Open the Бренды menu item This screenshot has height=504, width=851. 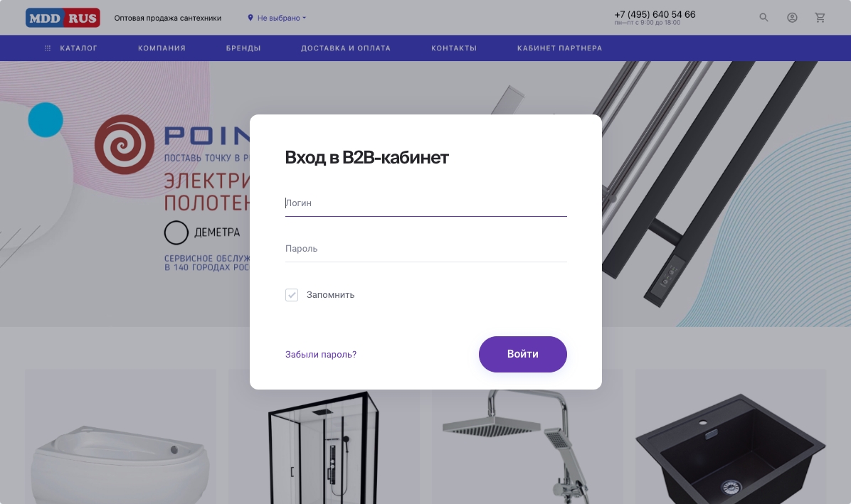tap(243, 48)
